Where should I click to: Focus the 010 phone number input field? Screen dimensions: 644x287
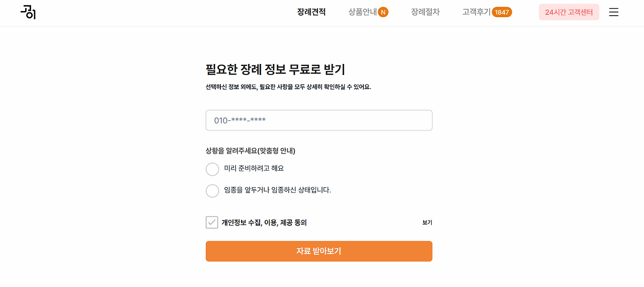click(319, 120)
